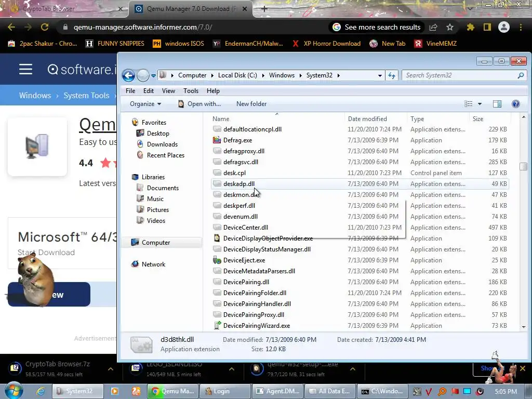This screenshot has width=532, height=399.
Task: Open VineMEMZ bookmark
Action: [x=436, y=44]
